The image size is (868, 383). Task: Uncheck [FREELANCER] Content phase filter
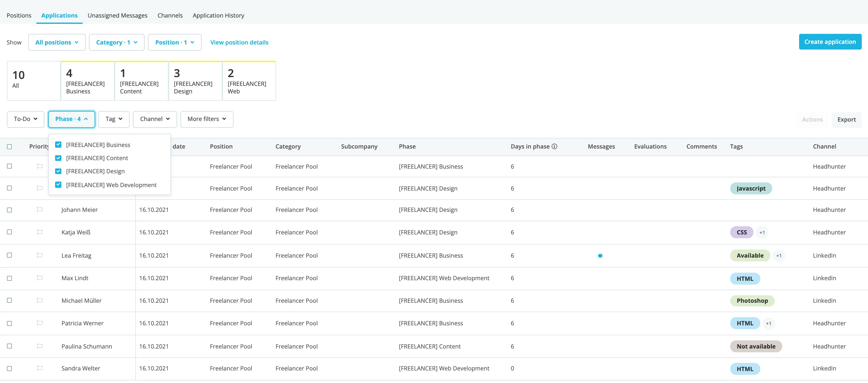[58, 158]
